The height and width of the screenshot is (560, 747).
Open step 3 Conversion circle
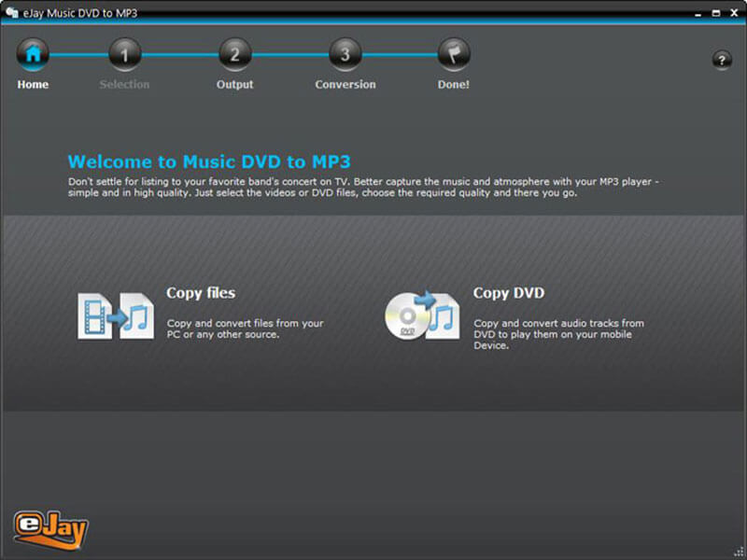tap(345, 54)
